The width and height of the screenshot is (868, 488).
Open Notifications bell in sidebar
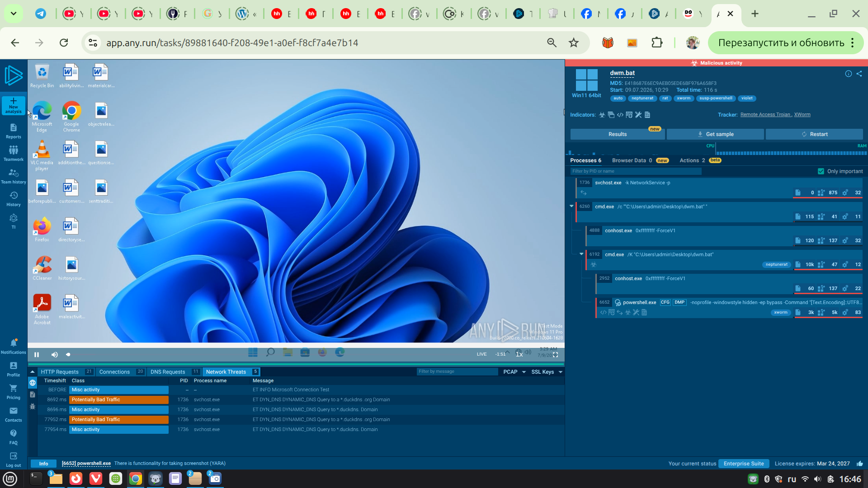point(14,347)
